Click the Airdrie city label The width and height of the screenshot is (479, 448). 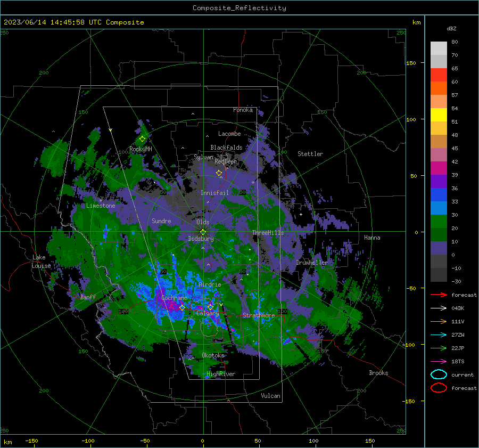pyautogui.click(x=210, y=284)
